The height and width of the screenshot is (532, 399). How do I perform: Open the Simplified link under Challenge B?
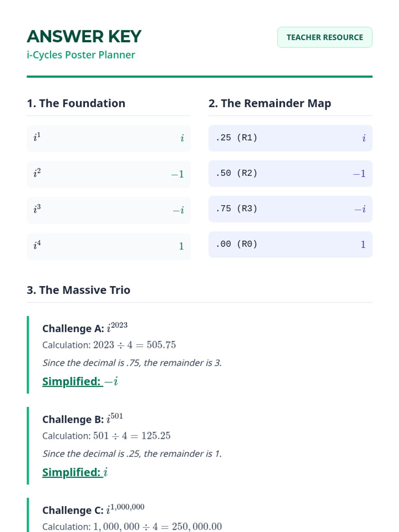pos(75,472)
